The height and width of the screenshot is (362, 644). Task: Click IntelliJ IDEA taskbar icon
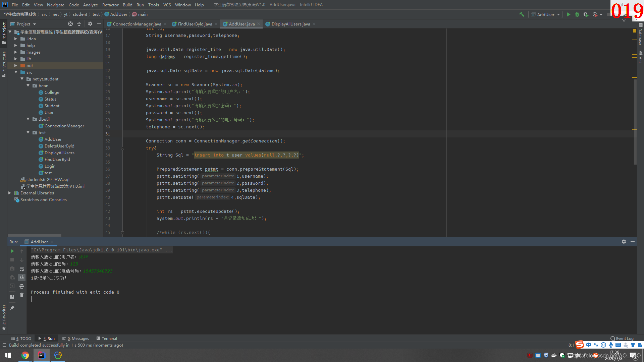pos(41,355)
